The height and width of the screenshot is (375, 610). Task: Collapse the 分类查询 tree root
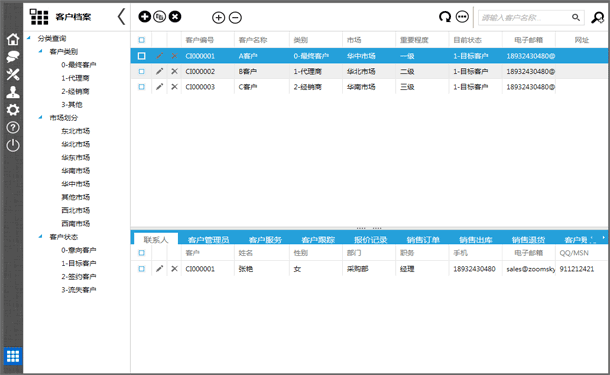point(29,38)
